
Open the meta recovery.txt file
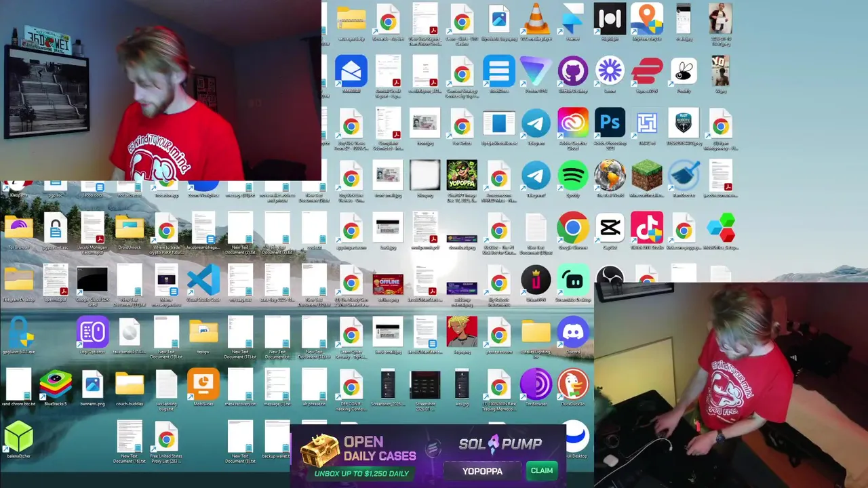coord(240,384)
